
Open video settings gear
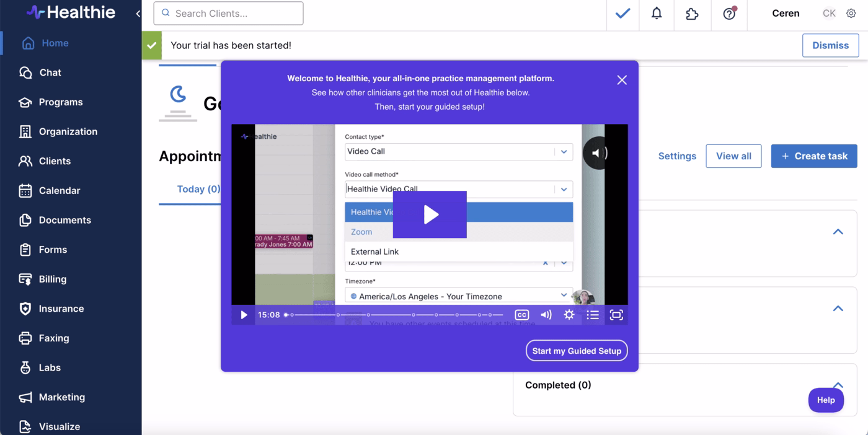569,315
